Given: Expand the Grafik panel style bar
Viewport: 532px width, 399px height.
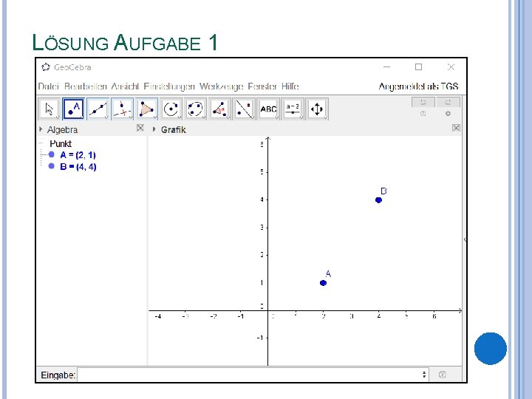Looking at the screenshot, I should [154, 129].
